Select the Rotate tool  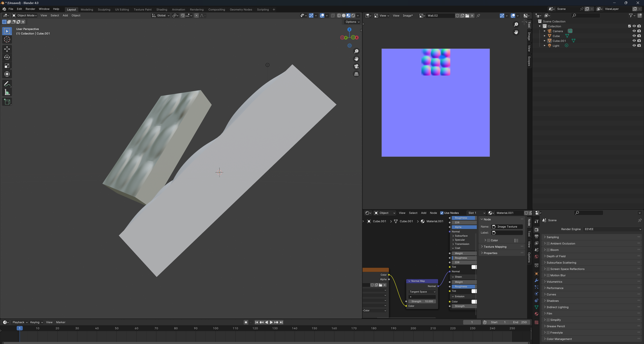(x=7, y=57)
